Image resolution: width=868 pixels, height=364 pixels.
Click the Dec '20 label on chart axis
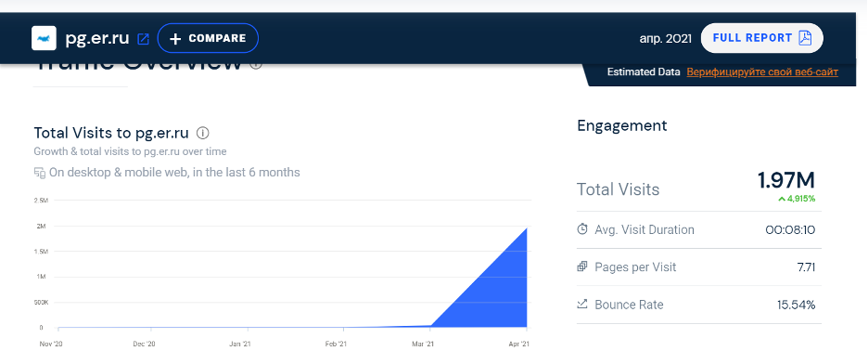coord(144,344)
